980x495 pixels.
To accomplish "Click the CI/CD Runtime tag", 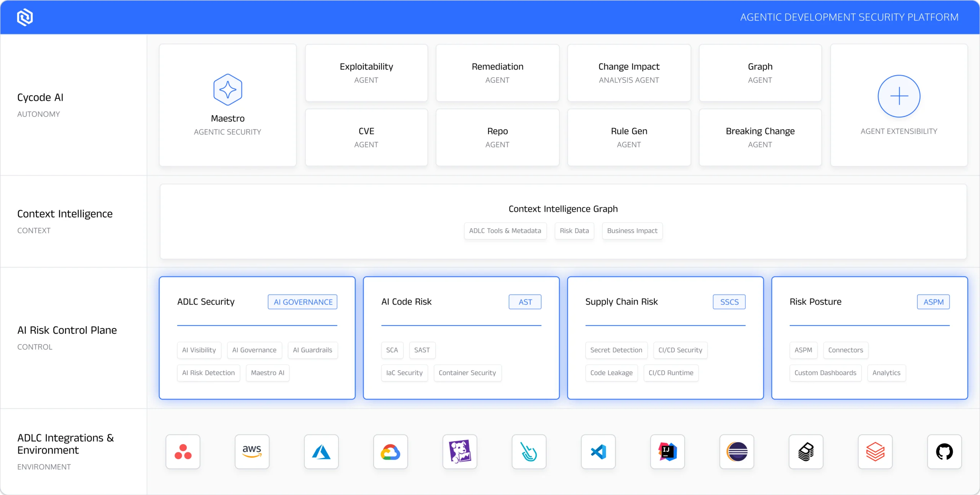I will (671, 373).
